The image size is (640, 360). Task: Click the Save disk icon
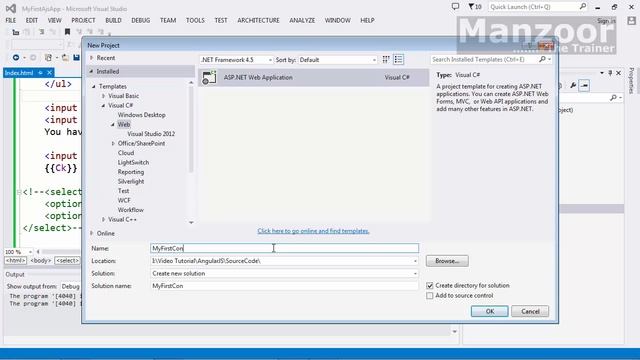click(76, 58)
